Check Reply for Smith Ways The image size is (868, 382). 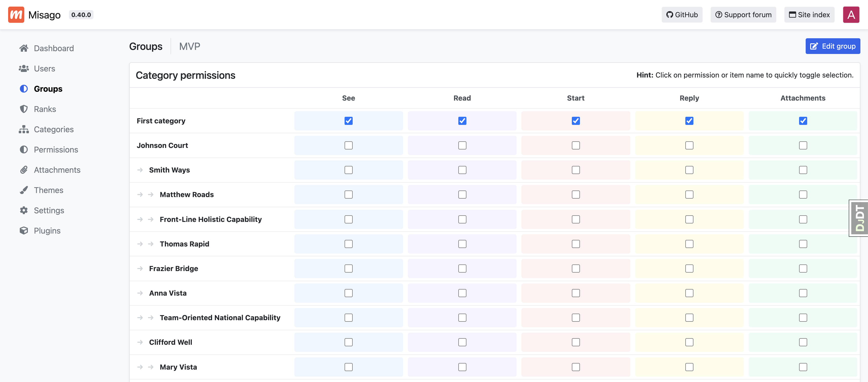689,170
